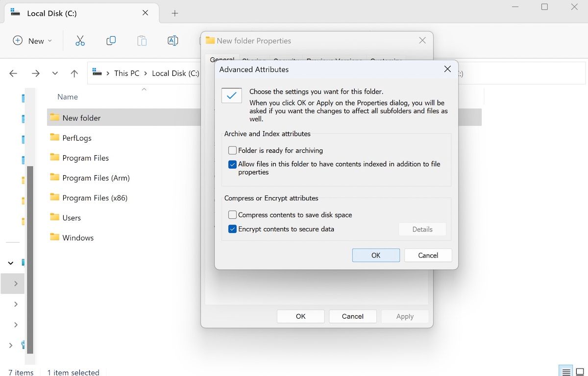
Task: Click the Program Files (x86) folder icon
Action: 54,197
